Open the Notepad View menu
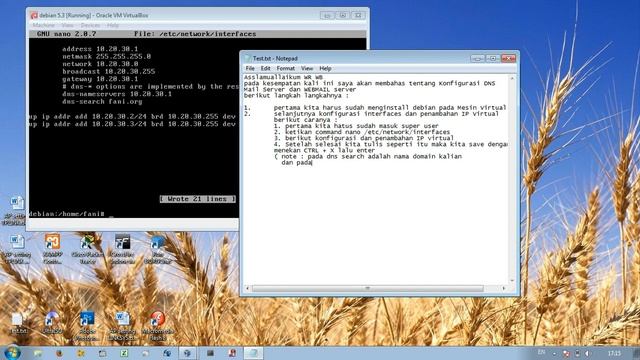Viewport: 640px width, 360px height. [307, 68]
